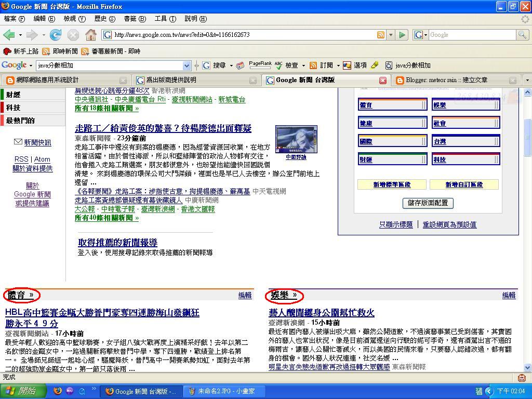Open the search engine selector dropdown

pyautogui.click(x=425, y=35)
